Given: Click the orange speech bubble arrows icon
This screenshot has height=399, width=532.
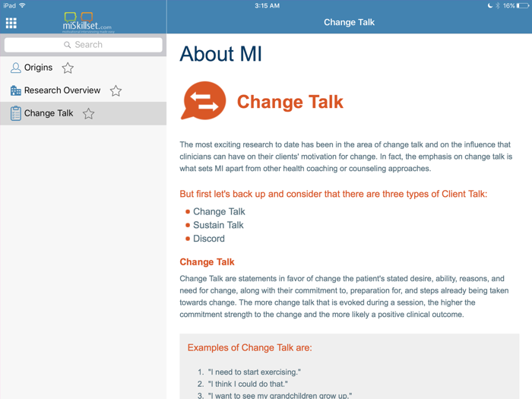Looking at the screenshot, I should 203,100.
